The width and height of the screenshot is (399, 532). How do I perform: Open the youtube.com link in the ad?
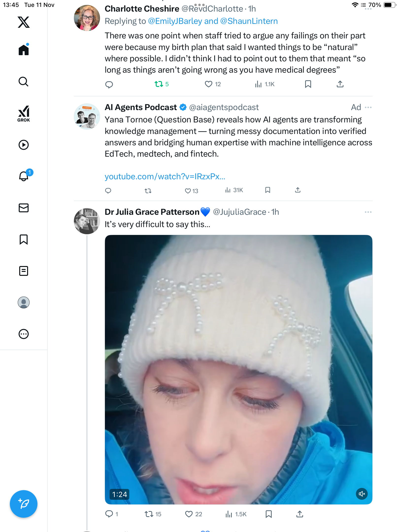point(165,177)
